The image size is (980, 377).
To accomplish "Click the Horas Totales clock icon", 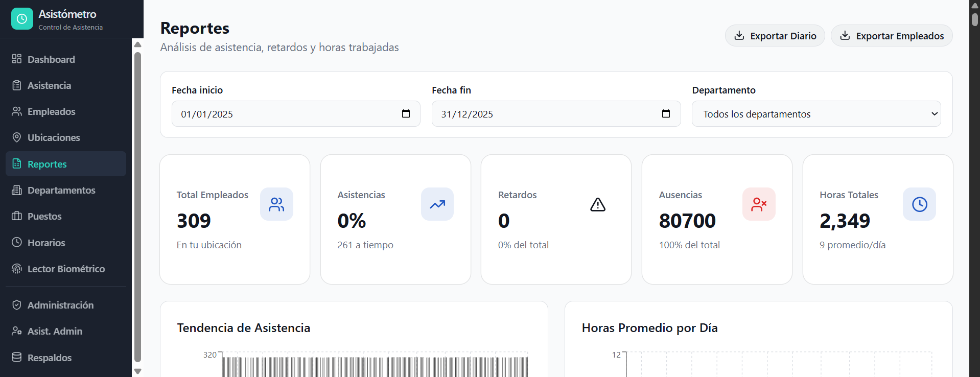I will 920,204.
